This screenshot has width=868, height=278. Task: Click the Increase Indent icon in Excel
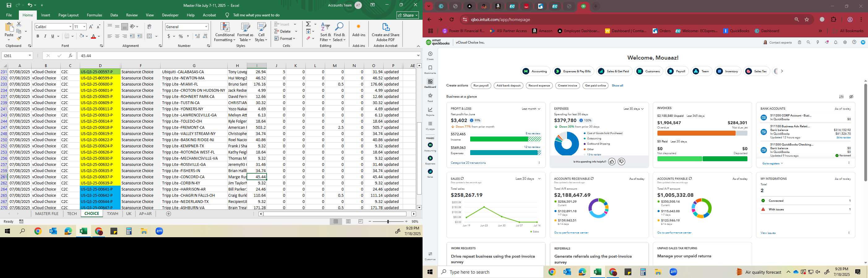(140, 36)
